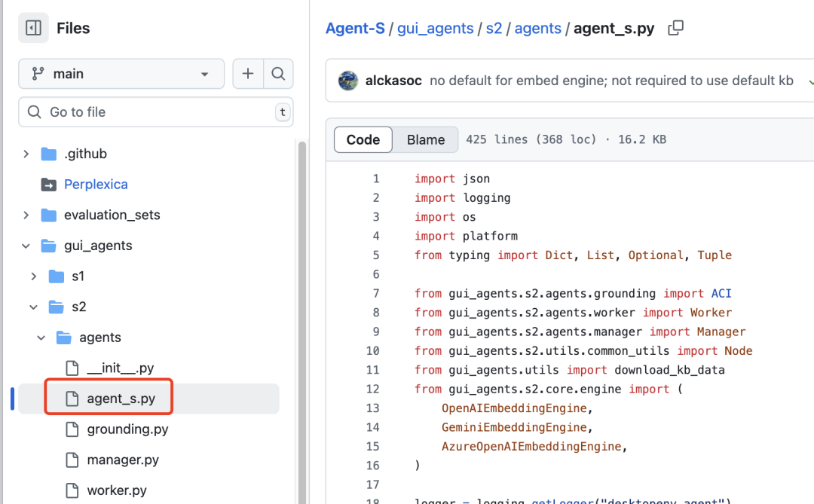Open the worker.py file
814x504 pixels.
click(x=116, y=491)
